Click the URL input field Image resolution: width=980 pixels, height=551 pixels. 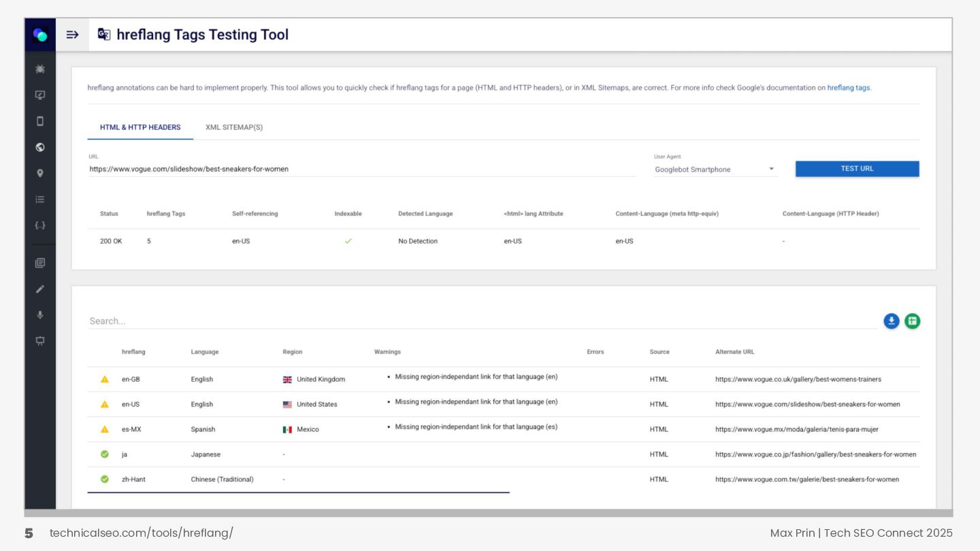362,169
